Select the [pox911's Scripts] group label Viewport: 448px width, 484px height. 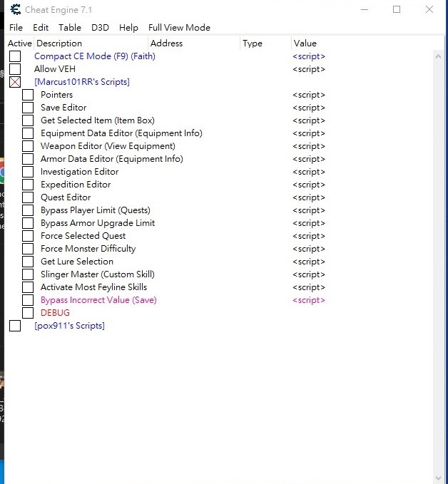pos(69,326)
